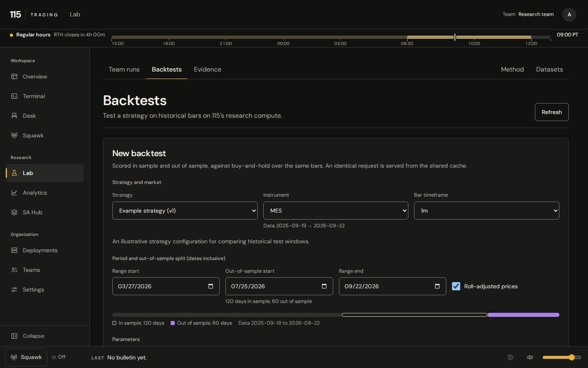This screenshot has height=368, width=588.
Task: Open the Range end calendar picker
Action: 437,286
